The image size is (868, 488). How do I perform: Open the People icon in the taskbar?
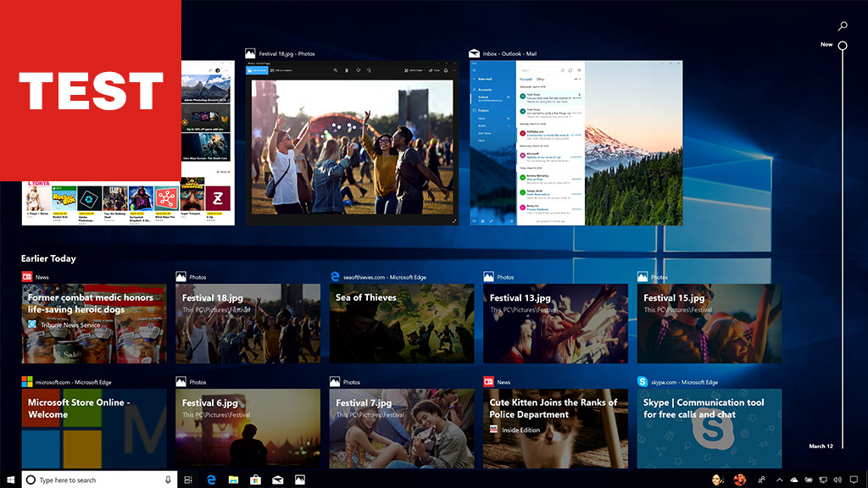(762, 480)
